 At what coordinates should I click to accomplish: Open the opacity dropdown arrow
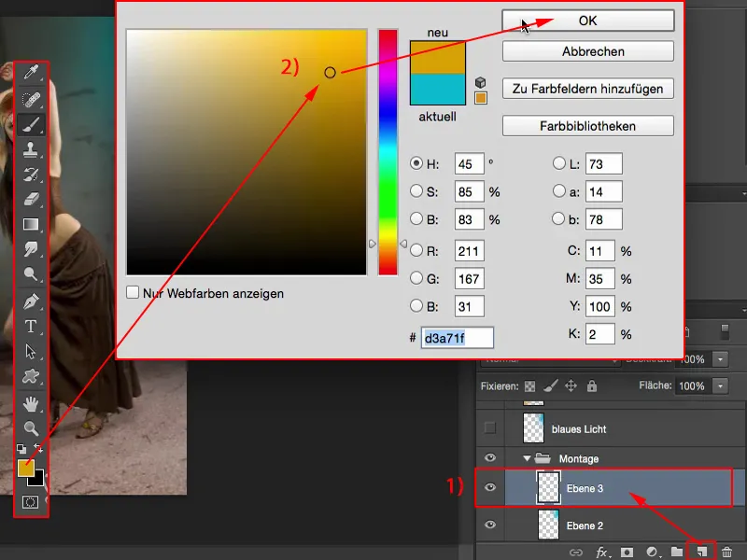click(x=720, y=359)
